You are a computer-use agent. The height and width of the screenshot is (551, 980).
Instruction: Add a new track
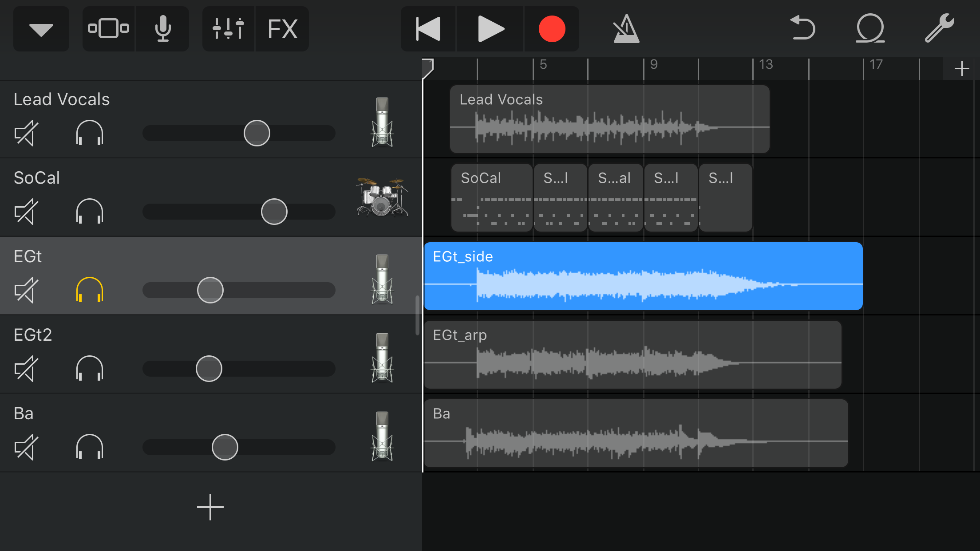(210, 507)
